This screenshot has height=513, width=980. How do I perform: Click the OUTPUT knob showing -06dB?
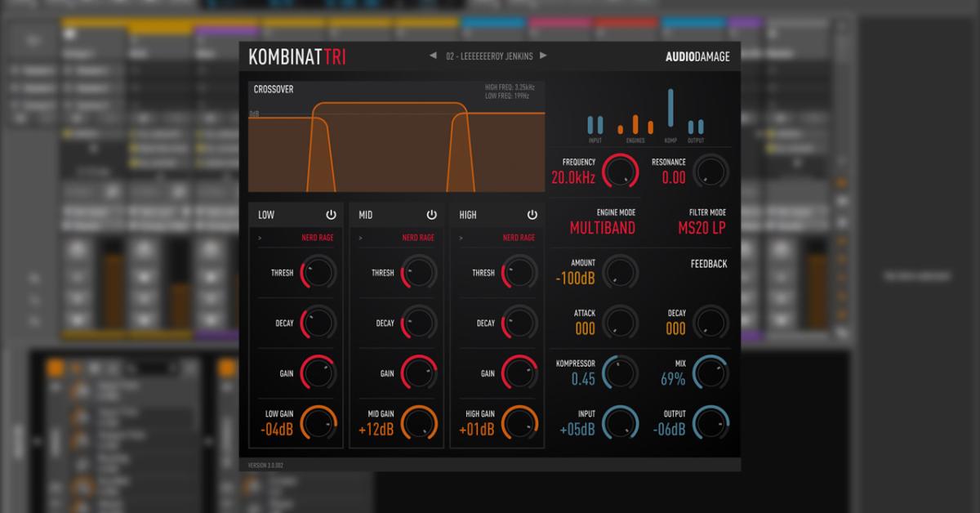(709, 423)
